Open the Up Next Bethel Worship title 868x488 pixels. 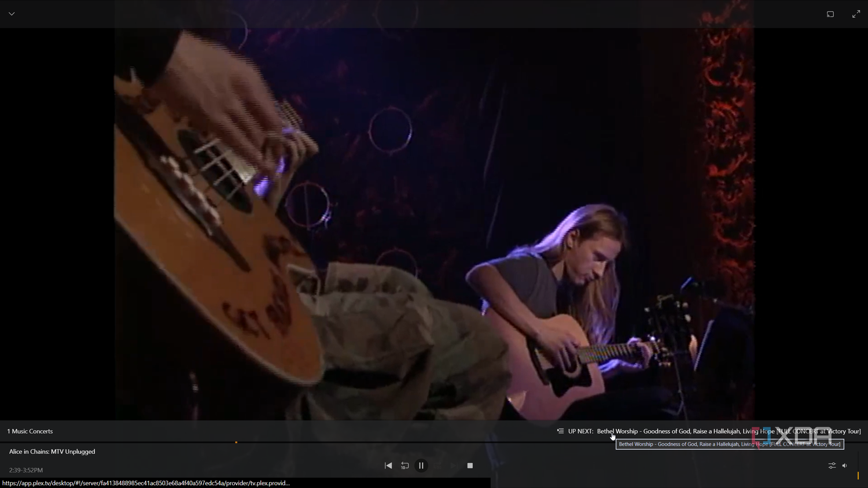point(729,431)
